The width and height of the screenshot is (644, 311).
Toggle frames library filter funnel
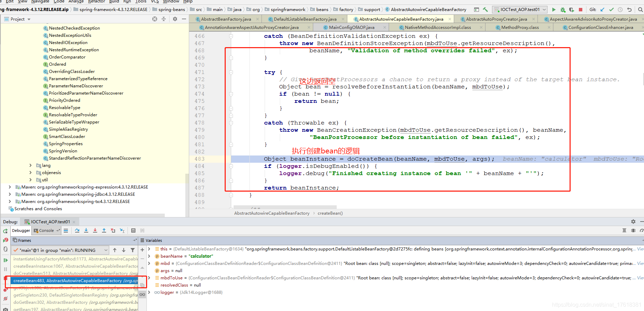pos(133,250)
